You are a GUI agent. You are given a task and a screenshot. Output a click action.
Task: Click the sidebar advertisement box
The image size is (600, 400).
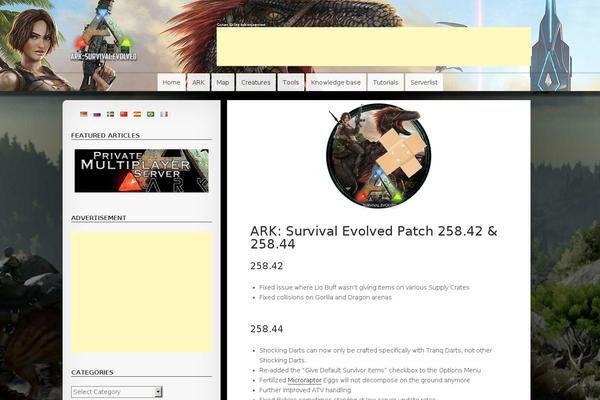click(x=142, y=291)
